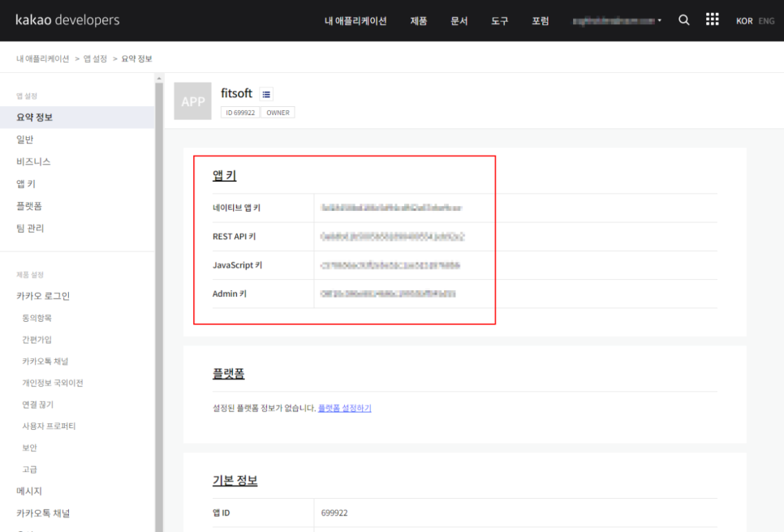Click the list icon beside fitsoft
Viewport: 784px width, 532px height.
pyautogui.click(x=266, y=94)
